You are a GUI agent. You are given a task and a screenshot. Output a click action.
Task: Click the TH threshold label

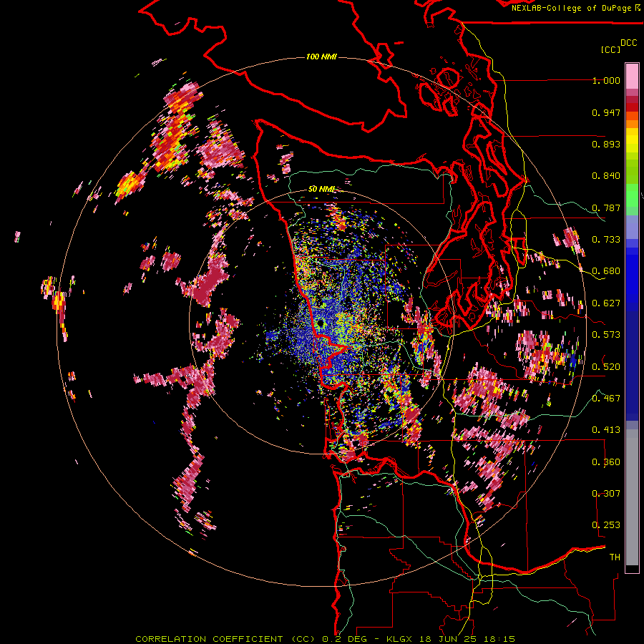tap(615, 557)
